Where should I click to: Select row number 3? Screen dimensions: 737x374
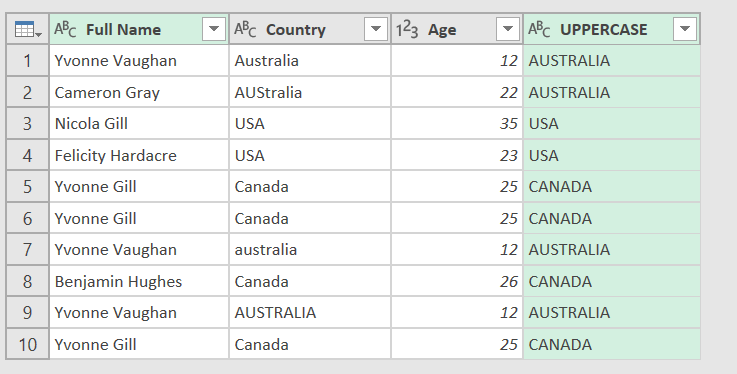tap(28, 124)
